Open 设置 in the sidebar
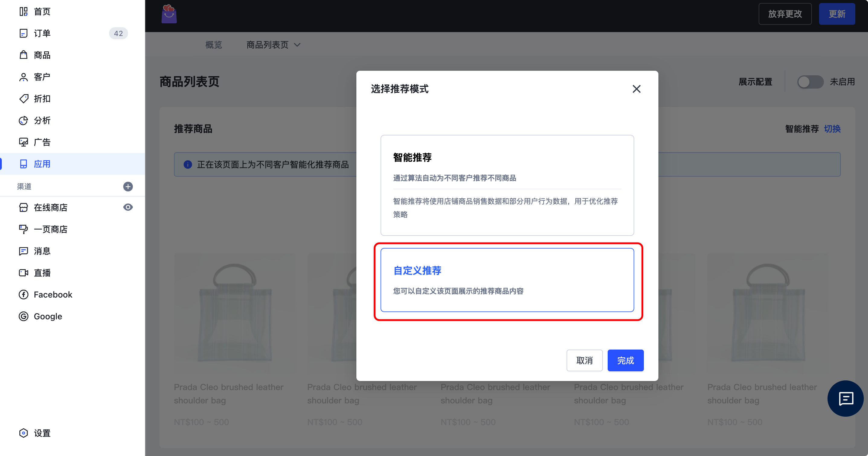This screenshot has width=868, height=456. (x=42, y=433)
